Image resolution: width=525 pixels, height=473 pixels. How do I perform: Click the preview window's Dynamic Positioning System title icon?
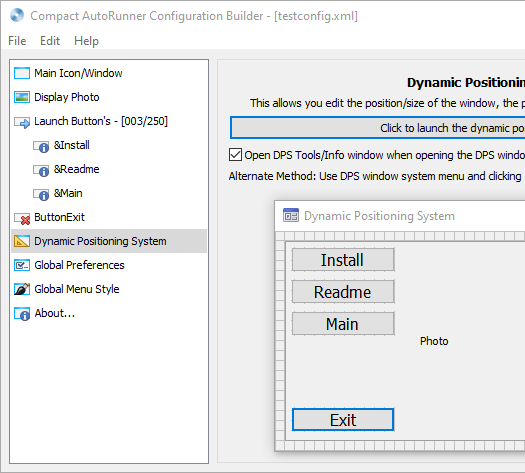[291, 215]
